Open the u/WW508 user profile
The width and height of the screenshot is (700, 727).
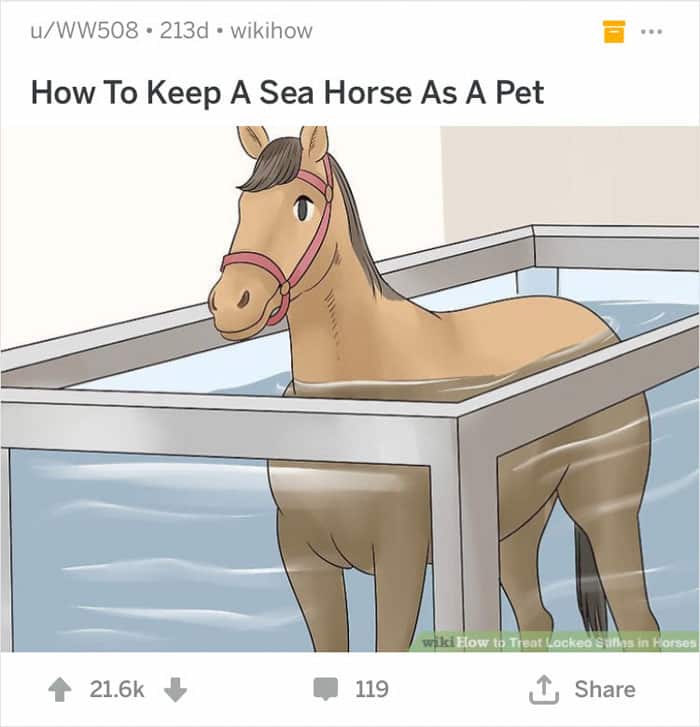[84, 31]
